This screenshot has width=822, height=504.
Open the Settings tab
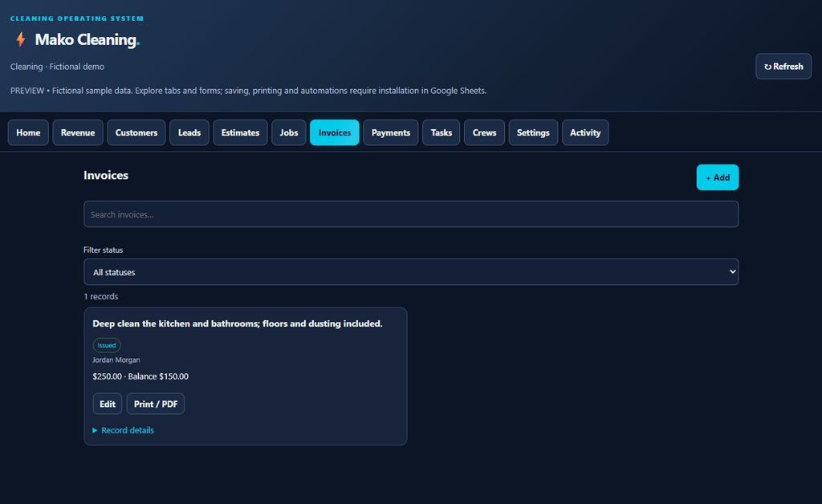point(533,132)
